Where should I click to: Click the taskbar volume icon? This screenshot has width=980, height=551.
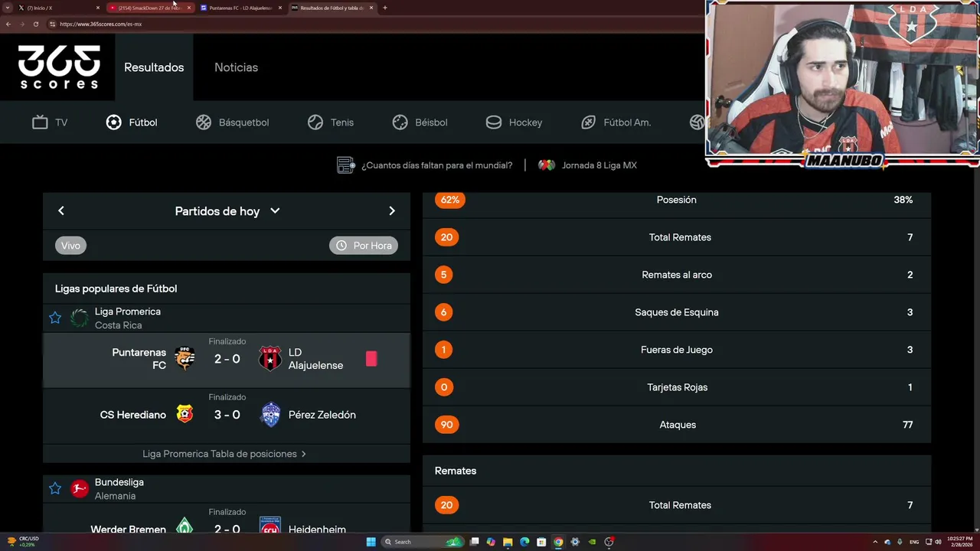938,542
